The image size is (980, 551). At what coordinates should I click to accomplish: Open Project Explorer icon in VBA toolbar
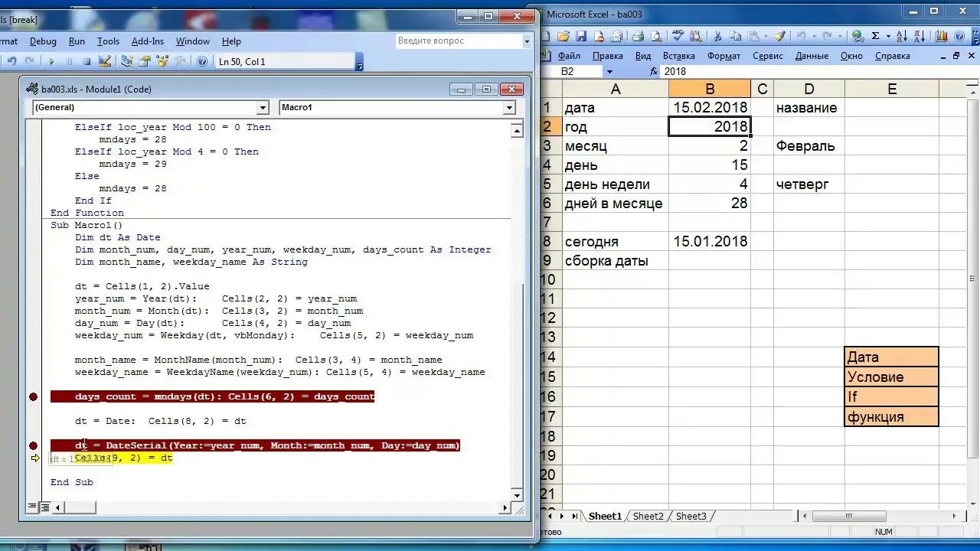click(x=127, y=61)
